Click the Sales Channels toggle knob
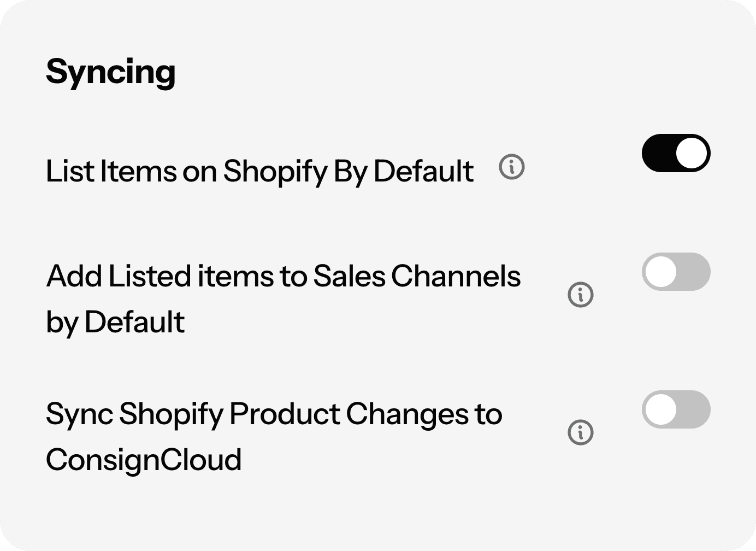This screenshot has height=551, width=756. pyautogui.click(x=662, y=272)
